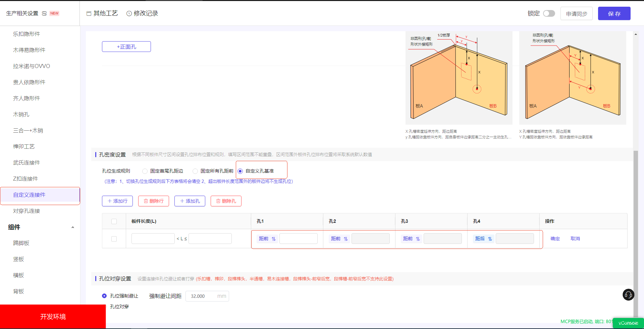Click the 板A 板B left diagram image

(x=459, y=78)
